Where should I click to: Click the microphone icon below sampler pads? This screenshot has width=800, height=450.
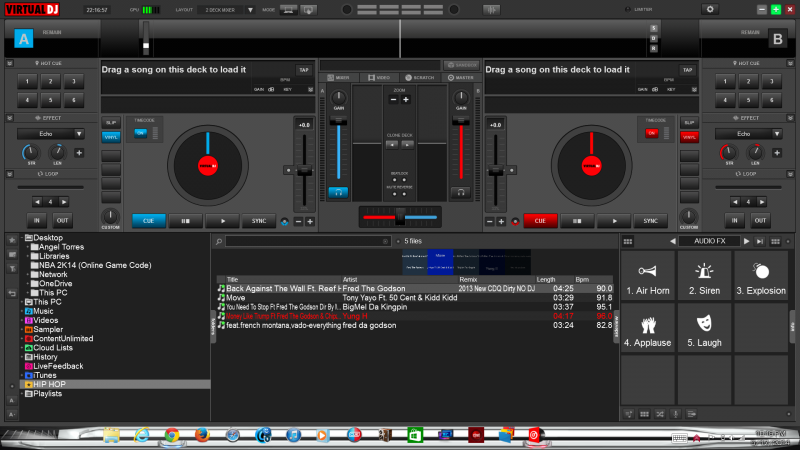coord(676,414)
